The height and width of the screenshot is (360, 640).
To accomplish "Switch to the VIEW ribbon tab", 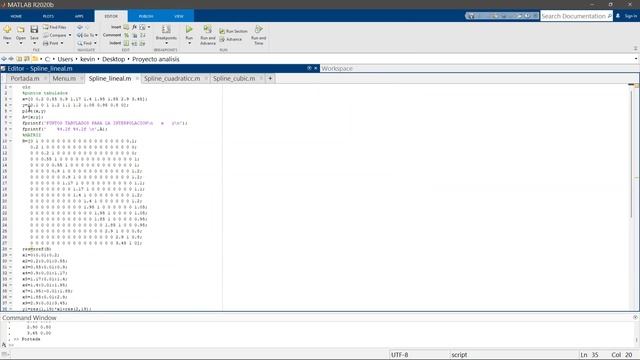I will 179,16.
